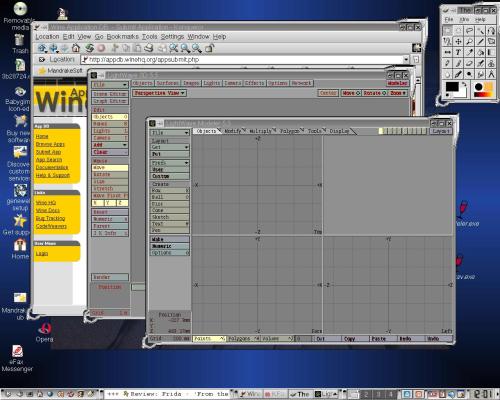The height and width of the screenshot is (400, 500).
Task: Follow the Submit App link
Action: tap(48, 152)
